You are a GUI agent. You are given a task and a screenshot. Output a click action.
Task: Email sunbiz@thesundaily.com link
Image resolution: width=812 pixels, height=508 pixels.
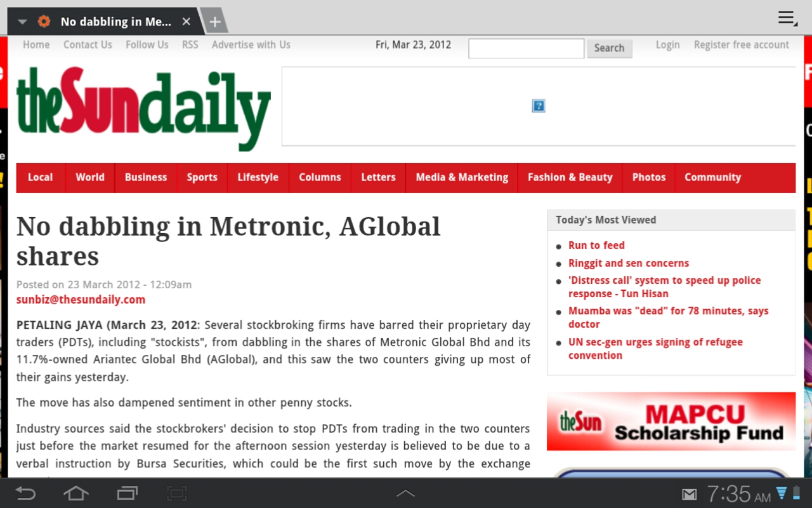pyautogui.click(x=81, y=300)
